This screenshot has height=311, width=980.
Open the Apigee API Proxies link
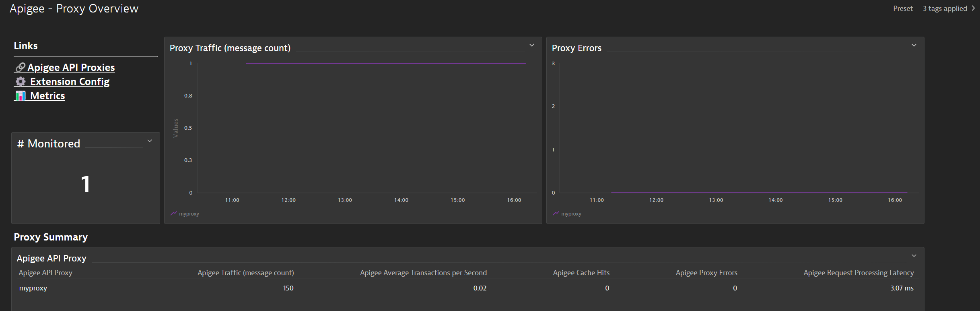tap(65, 67)
